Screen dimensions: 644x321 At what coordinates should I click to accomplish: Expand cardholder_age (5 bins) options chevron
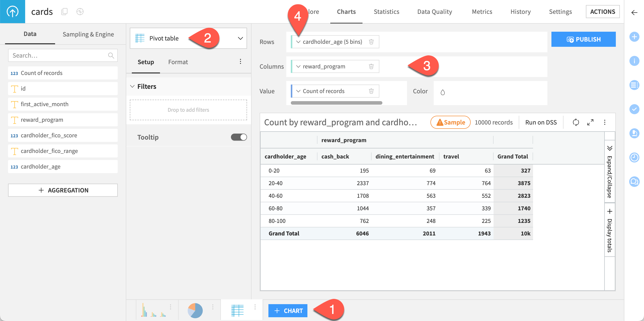click(298, 42)
